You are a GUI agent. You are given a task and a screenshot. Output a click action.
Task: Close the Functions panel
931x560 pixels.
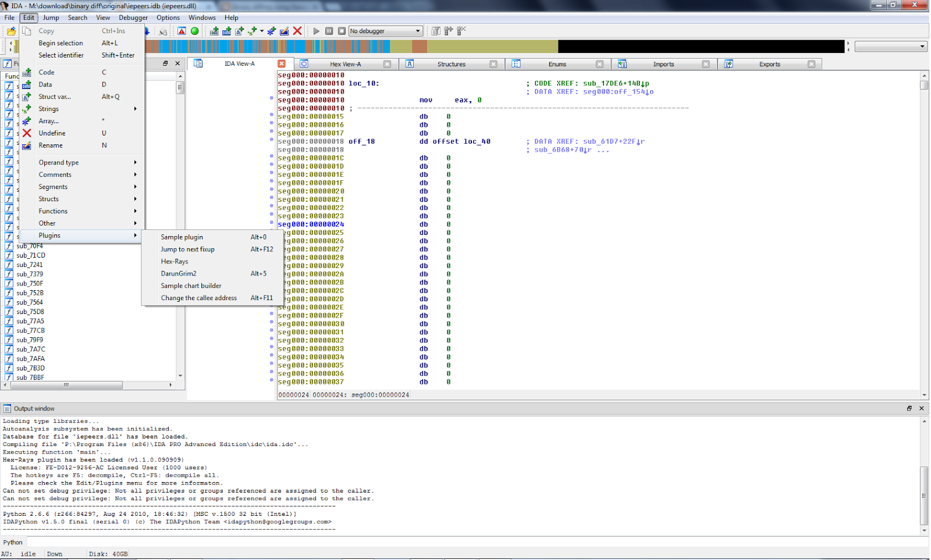(x=177, y=63)
